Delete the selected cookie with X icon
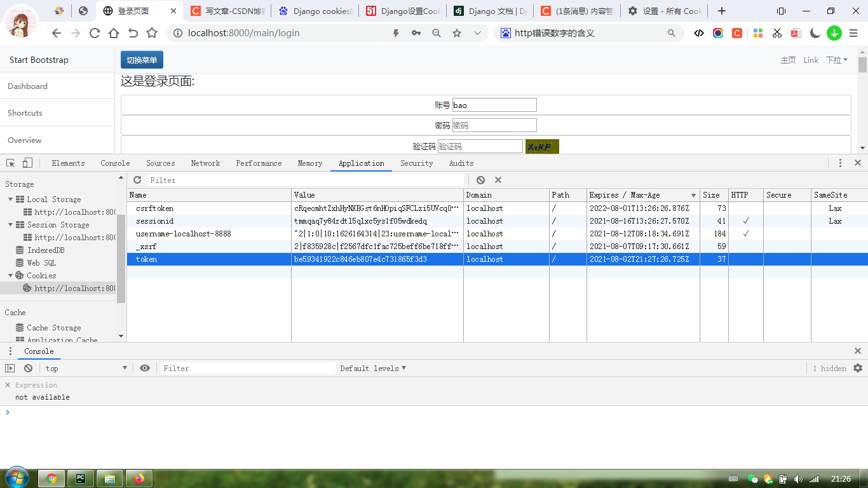This screenshot has height=488, width=868. pyautogui.click(x=498, y=180)
